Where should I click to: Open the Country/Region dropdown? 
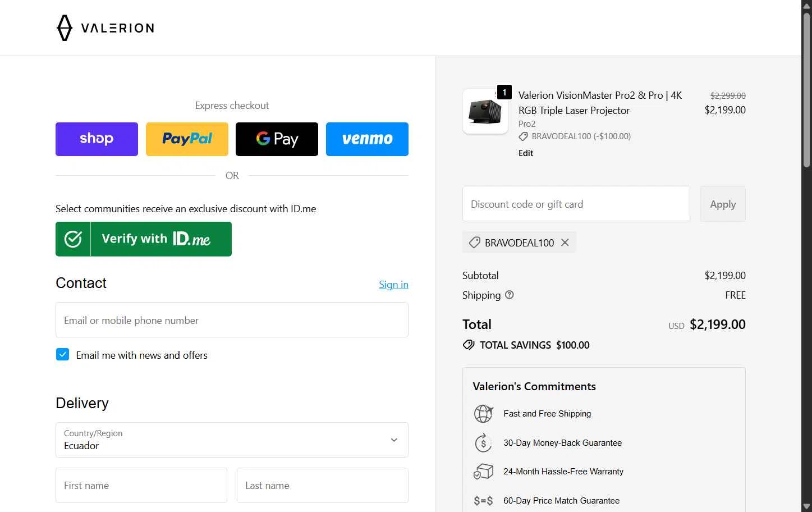(x=232, y=440)
